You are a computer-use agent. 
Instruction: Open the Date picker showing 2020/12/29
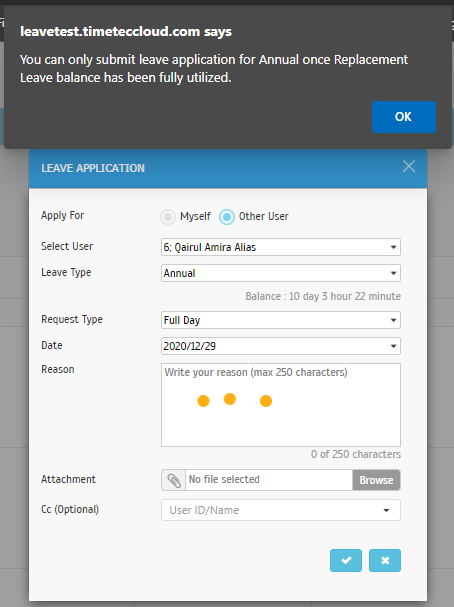click(281, 346)
